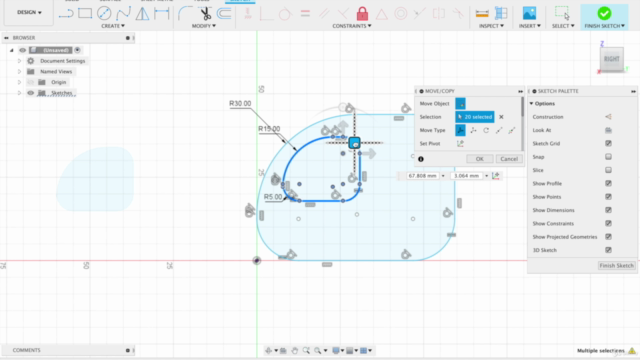Select the Rectangle sketch tool
This screenshot has width=640, height=360.
point(85,13)
